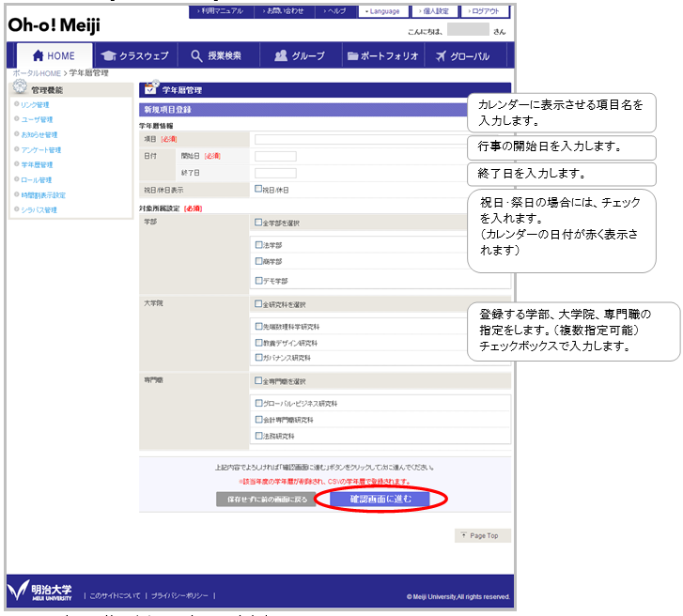Open ロール管理 in sidebar

[36, 180]
